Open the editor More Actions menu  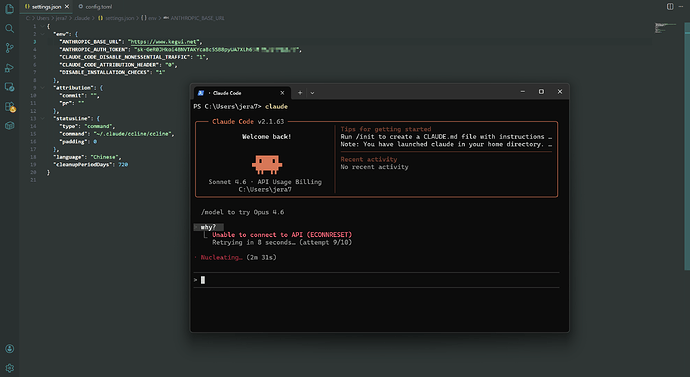[681, 7]
